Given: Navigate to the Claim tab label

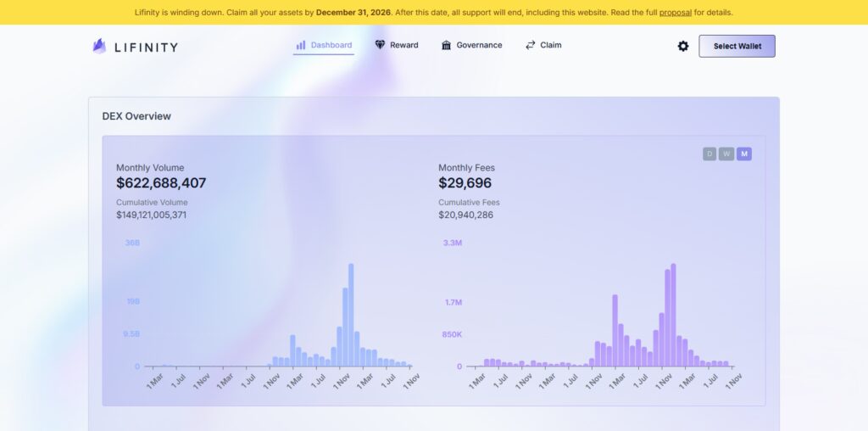Looking at the screenshot, I should pos(551,45).
